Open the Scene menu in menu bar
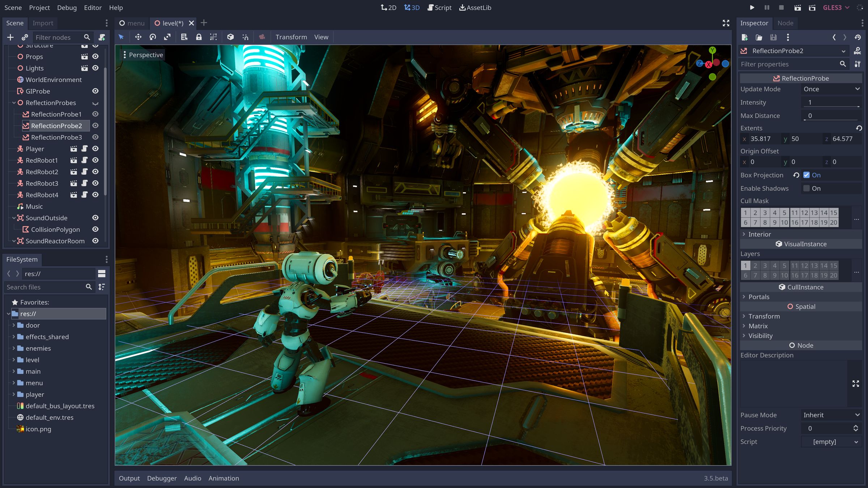Viewport: 868px width, 488px height. pos(13,7)
